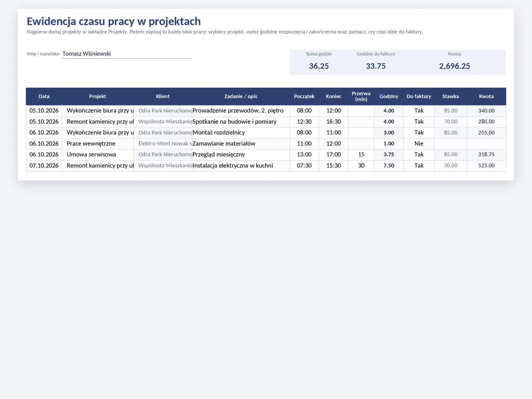Viewport: 532px width, 399px height.
Task: Click the Koniec column header
Action: pos(333,96)
